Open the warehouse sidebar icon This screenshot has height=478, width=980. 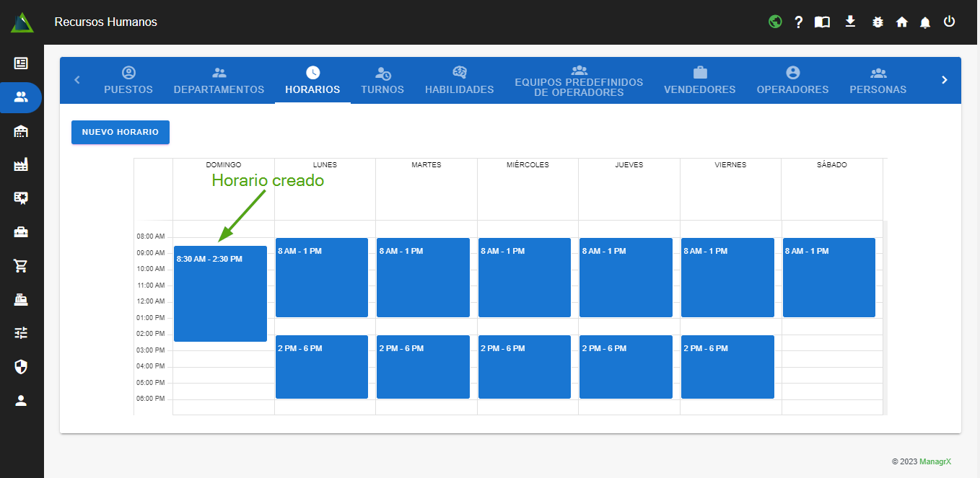coord(21,131)
